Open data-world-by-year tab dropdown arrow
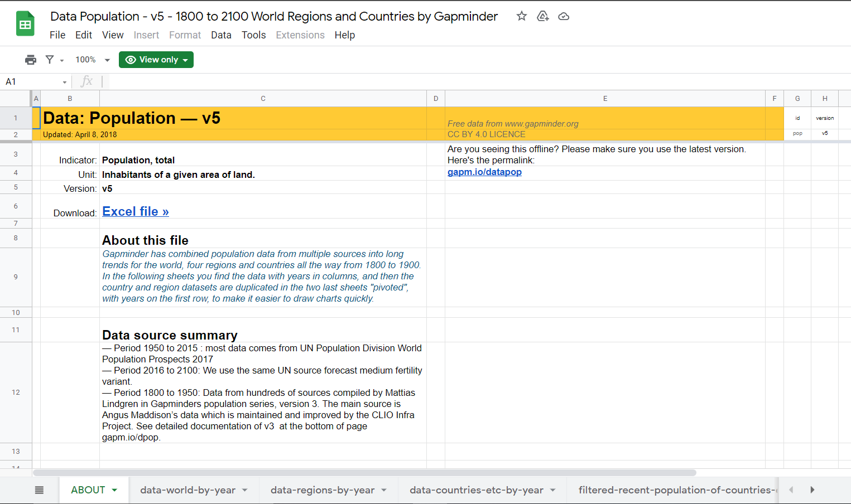The width and height of the screenshot is (851, 504). tap(244, 490)
